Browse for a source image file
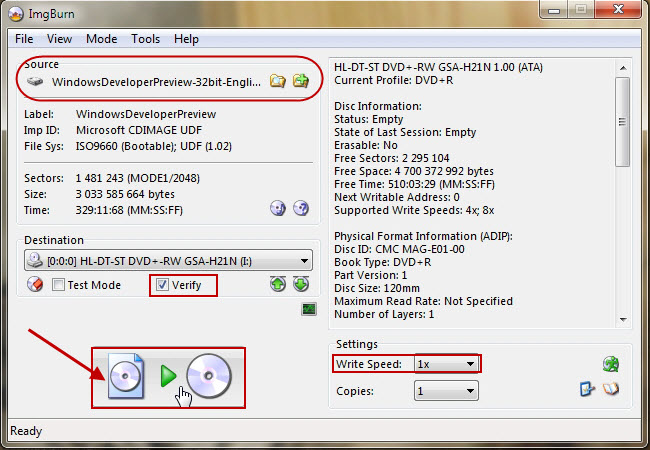Viewport: 650px width, 450px height. tap(278, 81)
